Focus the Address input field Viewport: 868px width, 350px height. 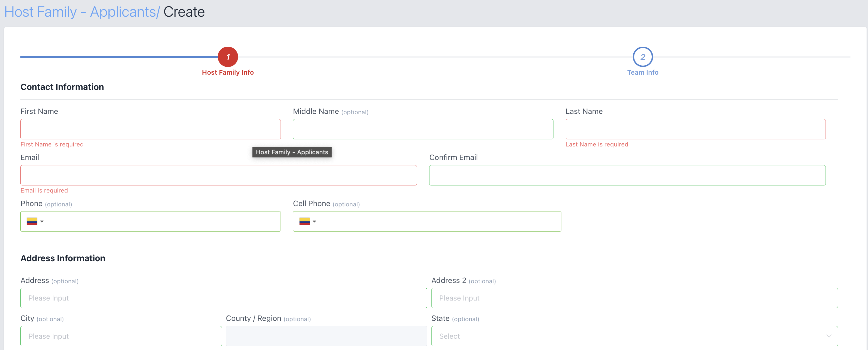(x=224, y=298)
